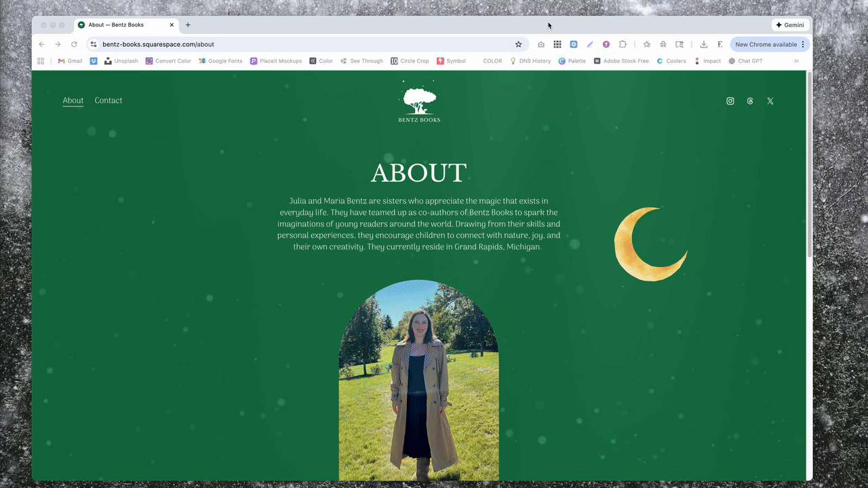Click the tab search magnifier toolbar icon
This screenshot has width=868, height=488.
coord(679,44)
